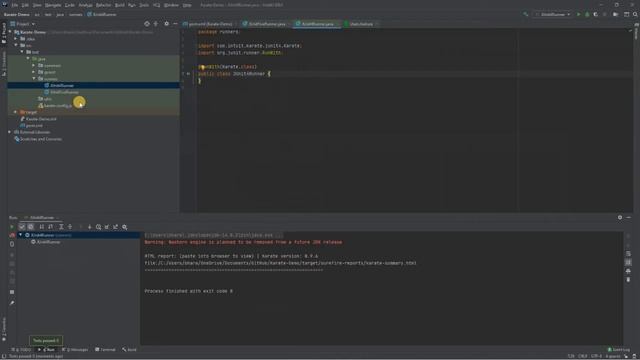640x360 pixels.
Task: Click the Debug bug icon in top toolbar
Action: 587,14
